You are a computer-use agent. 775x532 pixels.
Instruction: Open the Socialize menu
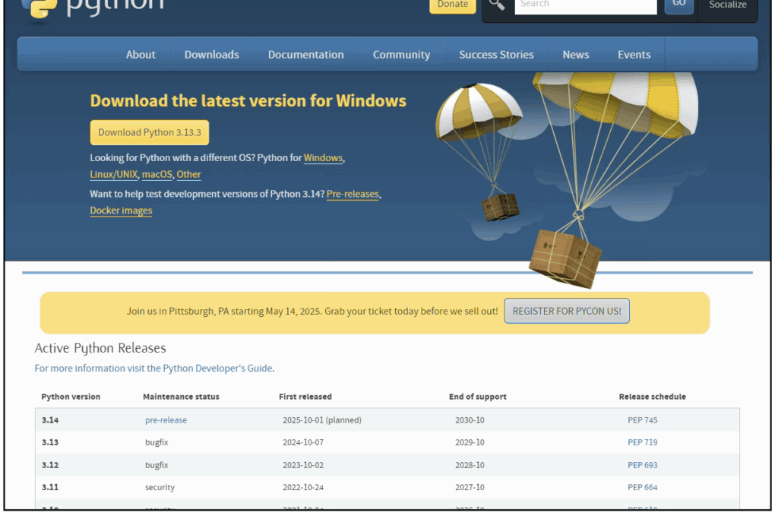coord(727,5)
